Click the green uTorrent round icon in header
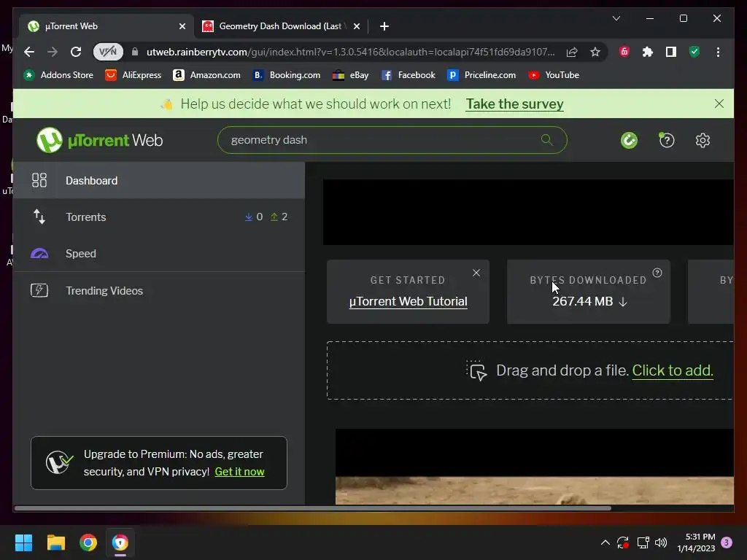Image resolution: width=747 pixels, height=560 pixels. (x=629, y=140)
